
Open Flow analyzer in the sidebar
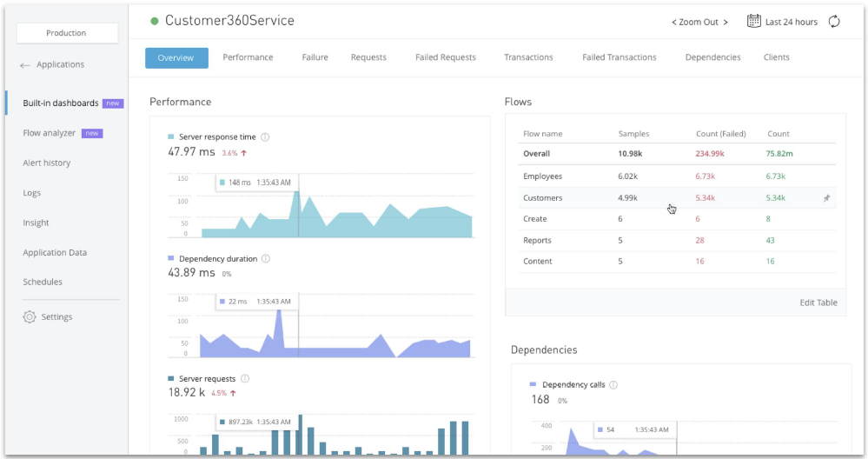pyautogui.click(x=50, y=133)
